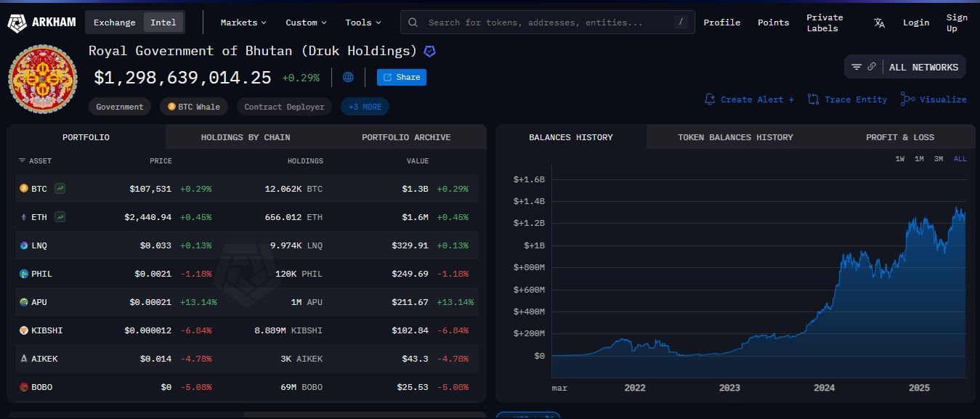Click the Bhutan emblem entity avatar
The width and height of the screenshot is (980, 419).
[x=43, y=78]
